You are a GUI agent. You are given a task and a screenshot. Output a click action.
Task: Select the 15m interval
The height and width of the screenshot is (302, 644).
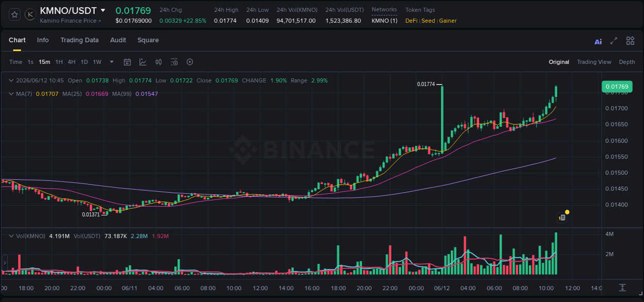[x=44, y=62]
